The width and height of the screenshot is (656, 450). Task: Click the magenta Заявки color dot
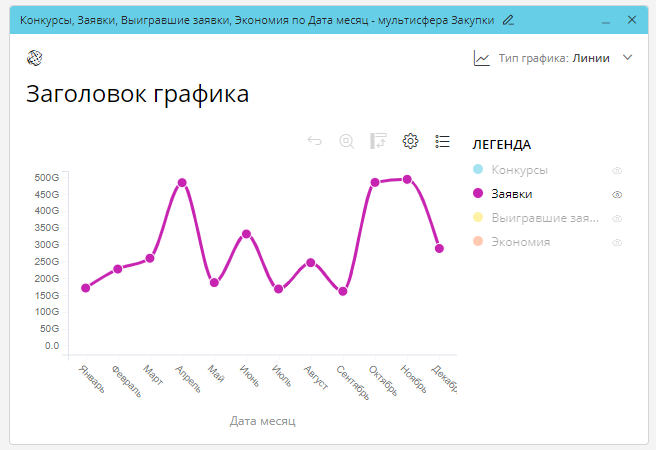(478, 194)
